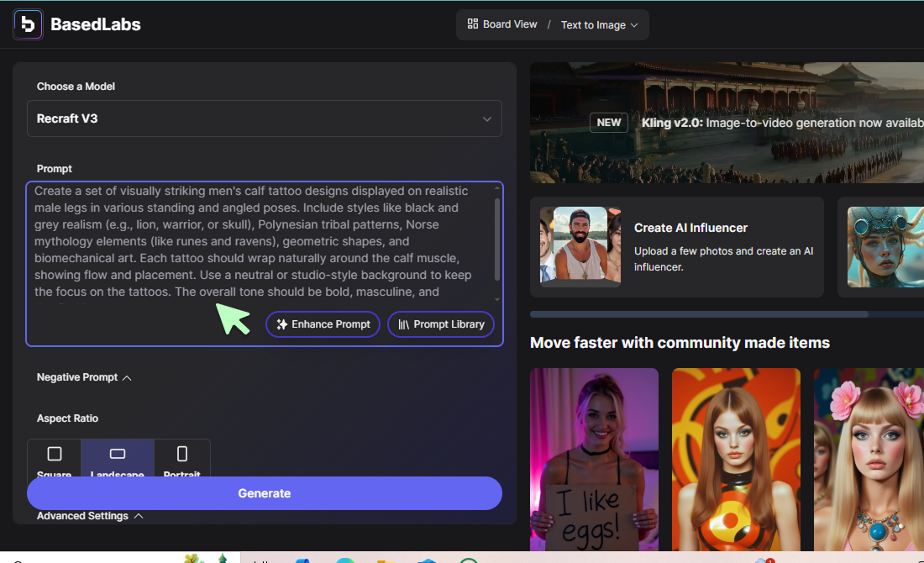Expand the Negative Prompt section
The width and height of the screenshot is (924, 563).
click(84, 377)
